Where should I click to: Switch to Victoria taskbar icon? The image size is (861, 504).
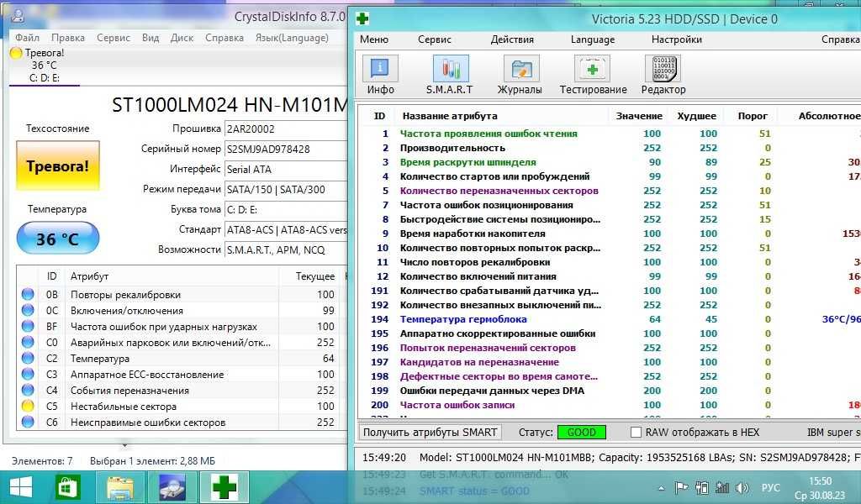tap(224, 487)
